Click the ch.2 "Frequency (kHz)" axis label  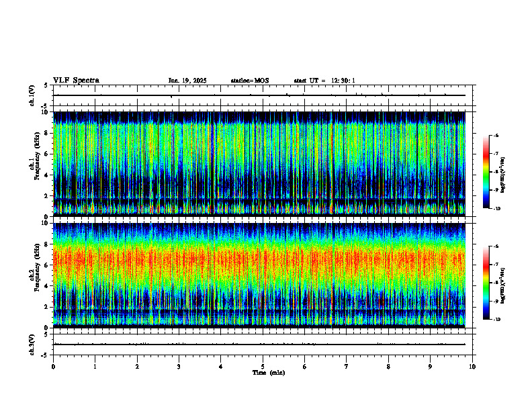click(x=38, y=267)
